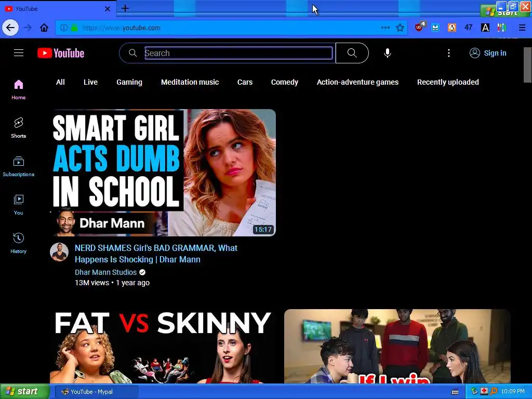Open the Smart Girl Acts Dumb thumbnail
The width and height of the screenshot is (532, 399).
pyautogui.click(x=163, y=172)
